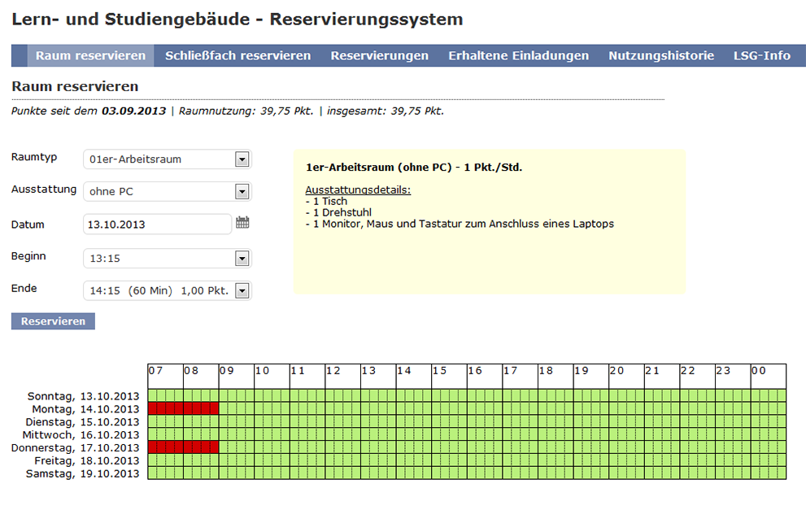
Task: Open the Ende time dropdown
Action: [x=168, y=291]
